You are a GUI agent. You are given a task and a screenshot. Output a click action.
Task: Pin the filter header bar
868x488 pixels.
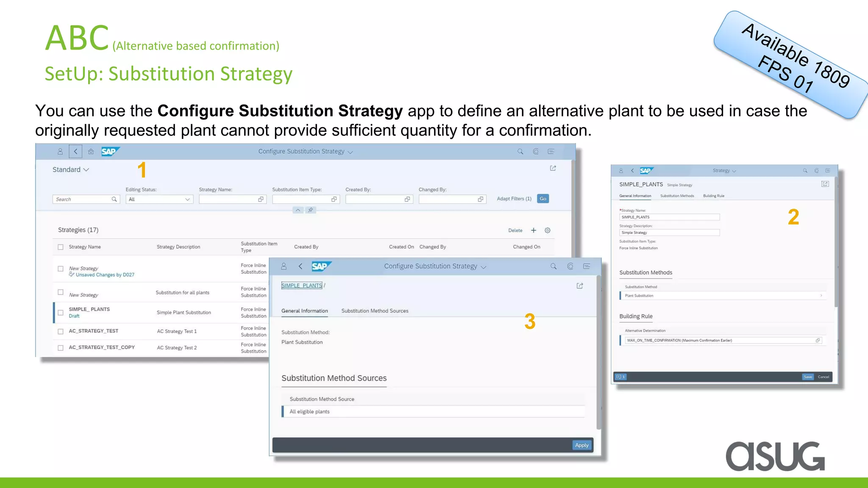[310, 210]
